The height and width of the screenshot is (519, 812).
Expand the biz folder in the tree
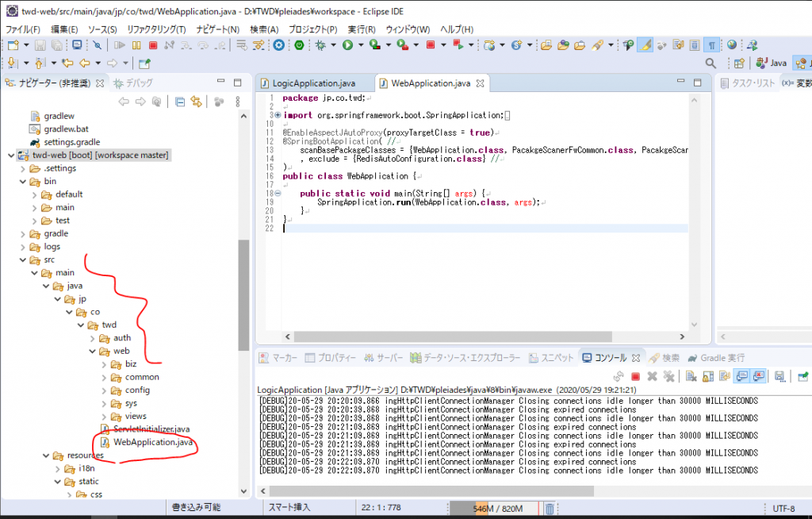pos(104,364)
